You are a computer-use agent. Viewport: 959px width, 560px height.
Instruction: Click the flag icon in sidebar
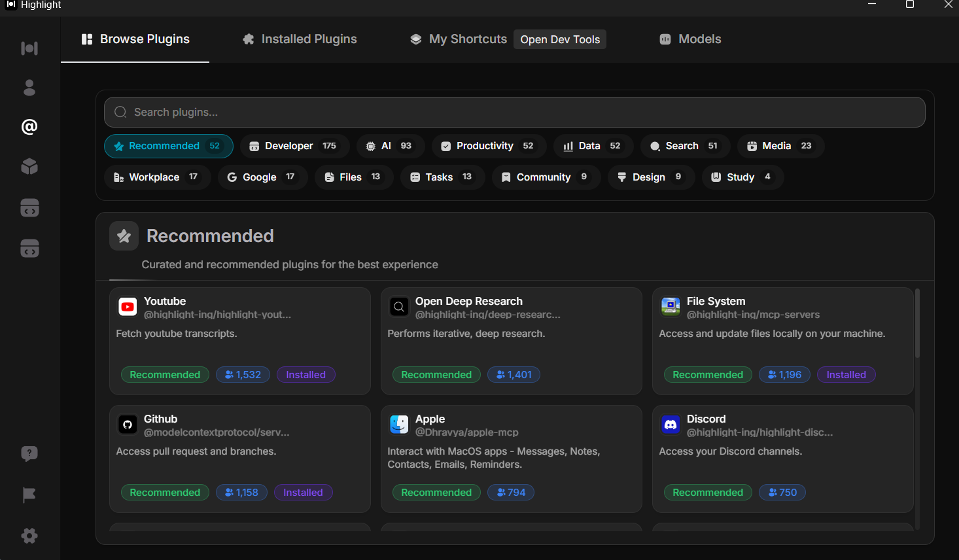click(29, 495)
